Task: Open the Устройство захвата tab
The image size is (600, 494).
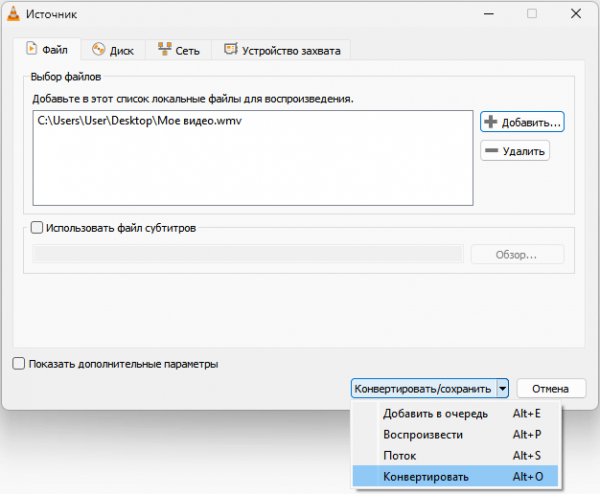Action: point(281,50)
